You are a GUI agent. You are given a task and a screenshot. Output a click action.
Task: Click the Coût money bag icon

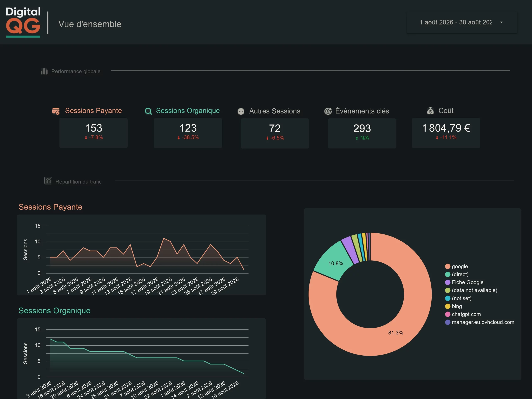pyautogui.click(x=430, y=111)
